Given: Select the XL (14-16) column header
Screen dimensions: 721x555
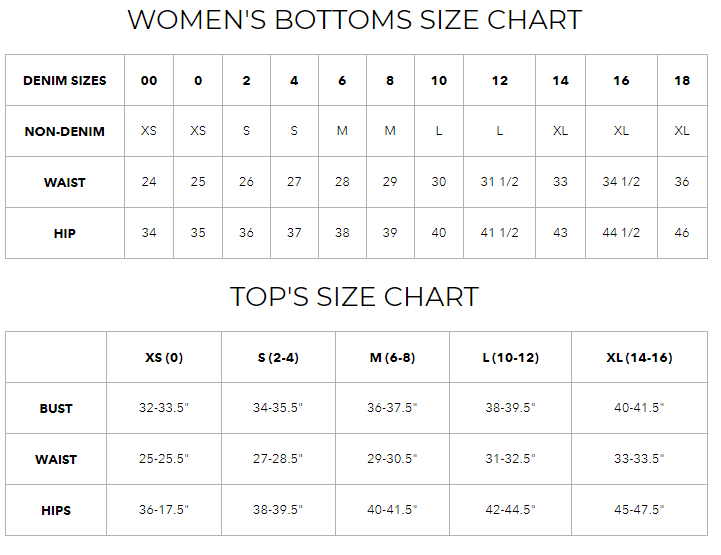Looking at the screenshot, I should click(639, 358).
